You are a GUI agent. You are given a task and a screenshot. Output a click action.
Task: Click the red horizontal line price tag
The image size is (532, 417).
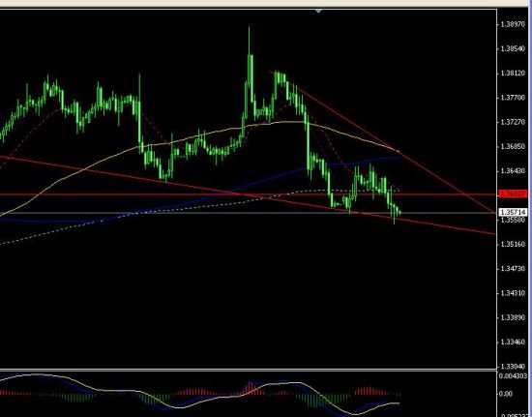pos(513,194)
